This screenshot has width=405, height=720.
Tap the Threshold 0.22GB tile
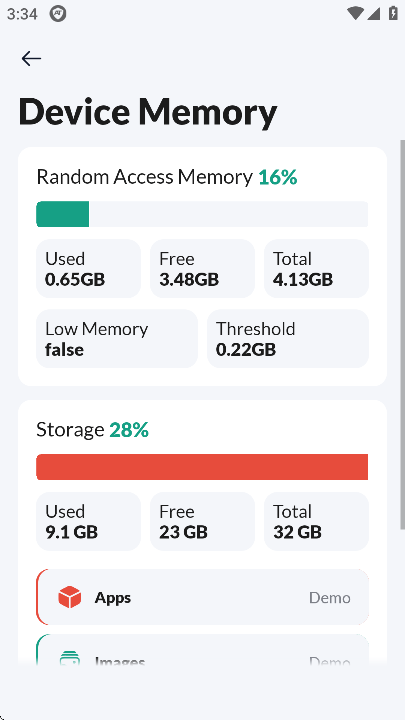pos(288,339)
